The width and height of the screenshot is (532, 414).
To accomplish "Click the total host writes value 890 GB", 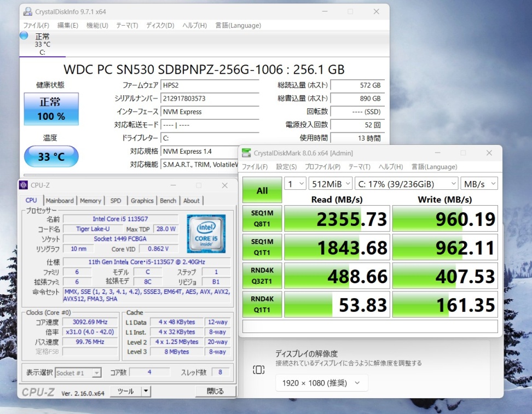I will pos(357,98).
